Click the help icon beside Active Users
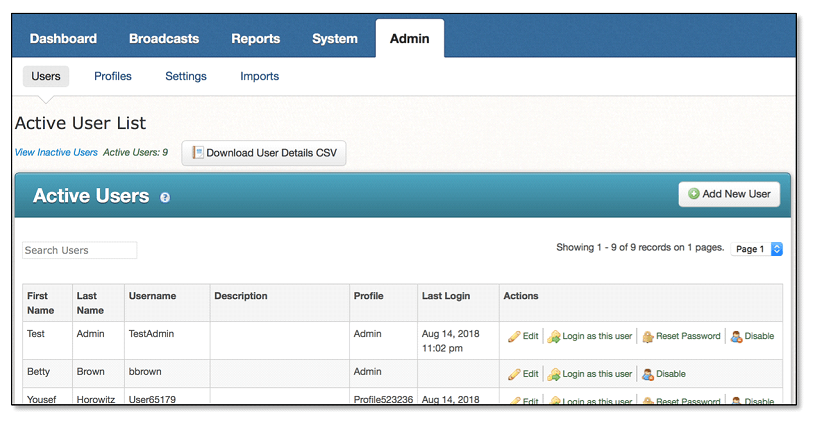The image size is (823, 432). coord(165,197)
